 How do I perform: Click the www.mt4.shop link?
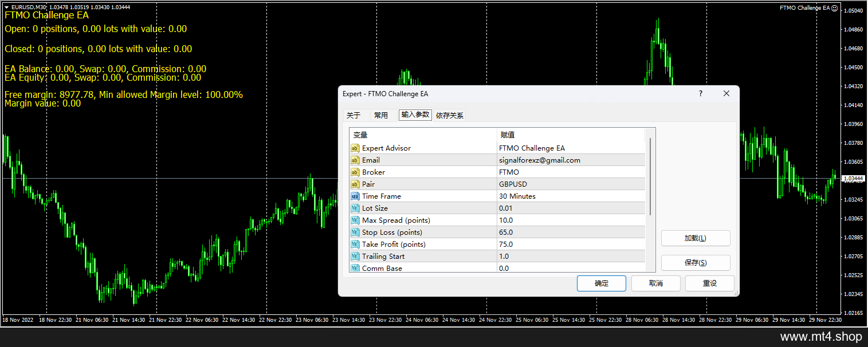[821, 337]
